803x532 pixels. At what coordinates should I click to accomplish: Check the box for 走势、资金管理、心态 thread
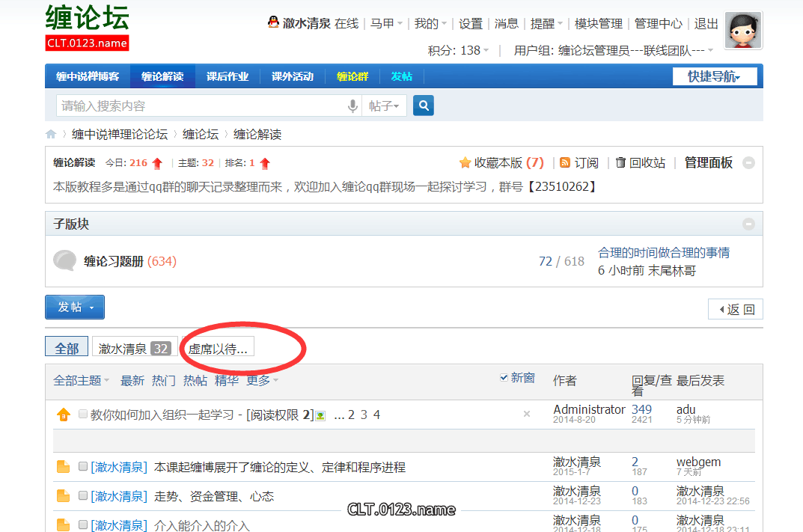83,495
